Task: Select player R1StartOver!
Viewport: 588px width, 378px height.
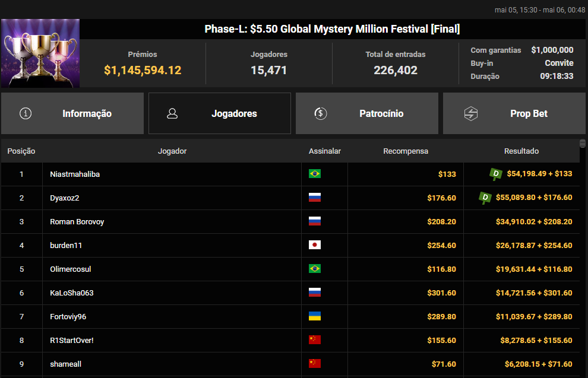Action: pos(72,340)
